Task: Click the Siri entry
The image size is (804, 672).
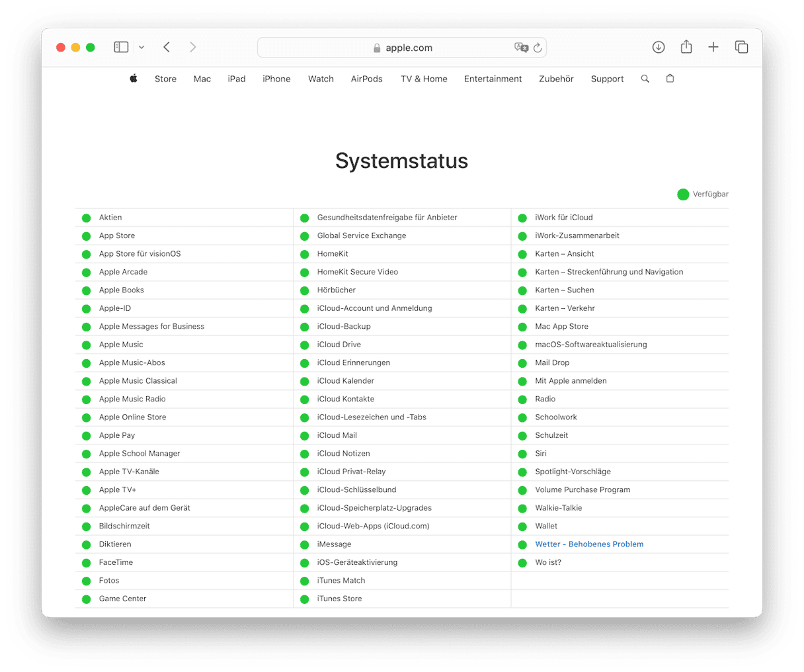Action: (541, 454)
